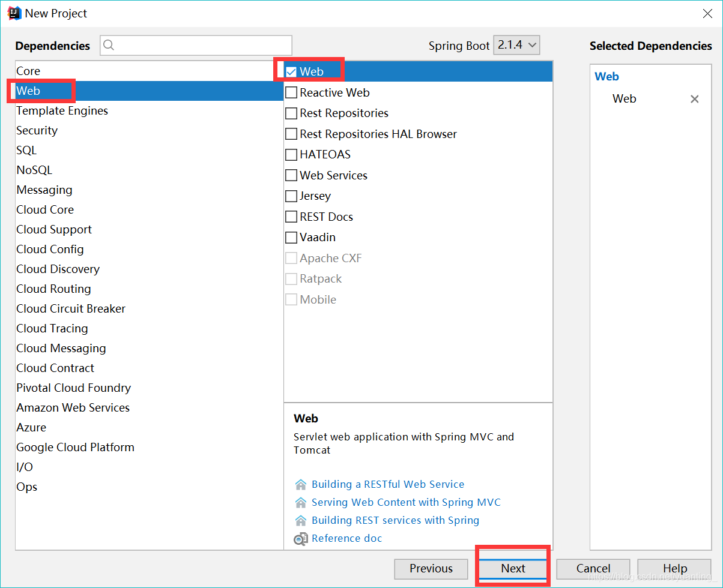Select the Cloud Routing category
723x588 pixels.
149,289
